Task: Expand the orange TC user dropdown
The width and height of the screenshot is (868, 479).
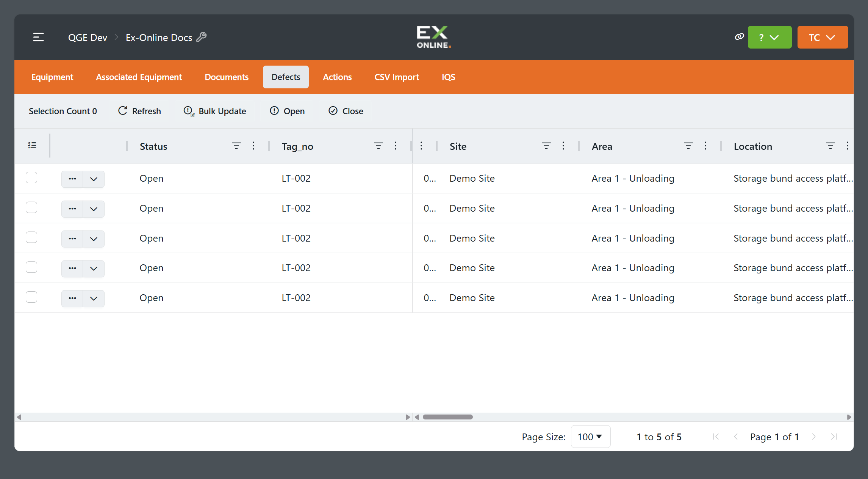Action: click(823, 37)
